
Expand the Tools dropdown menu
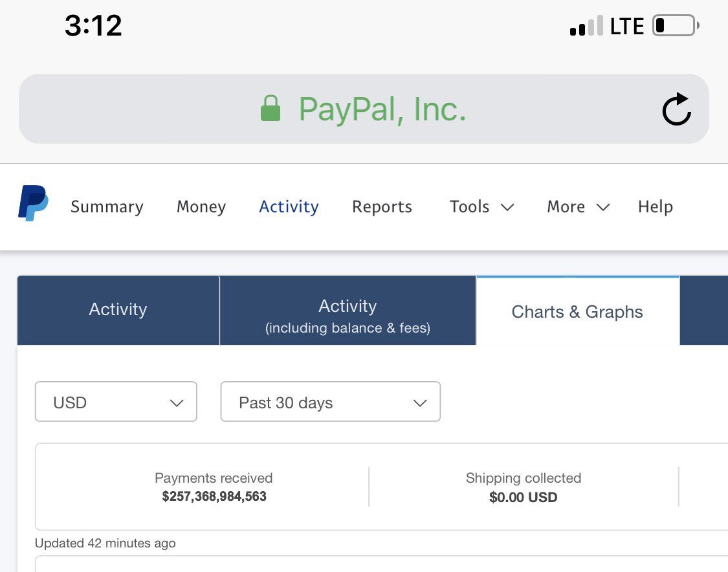click(482, 206)
